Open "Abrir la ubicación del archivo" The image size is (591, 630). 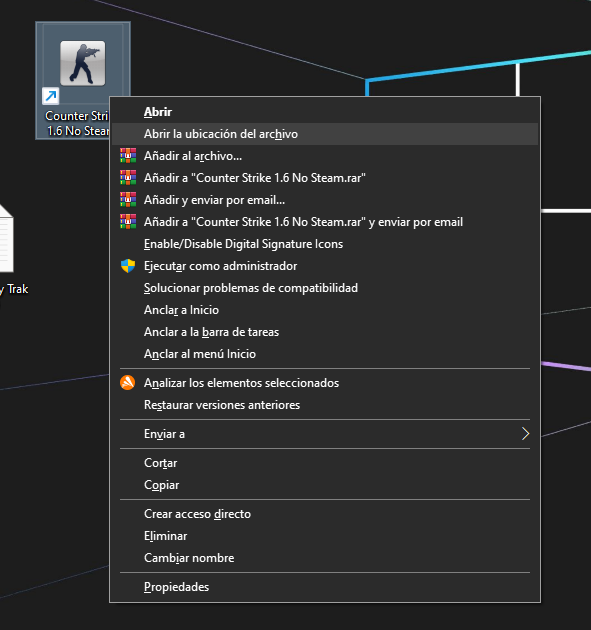pyautogui.click(x=325, y=134)
